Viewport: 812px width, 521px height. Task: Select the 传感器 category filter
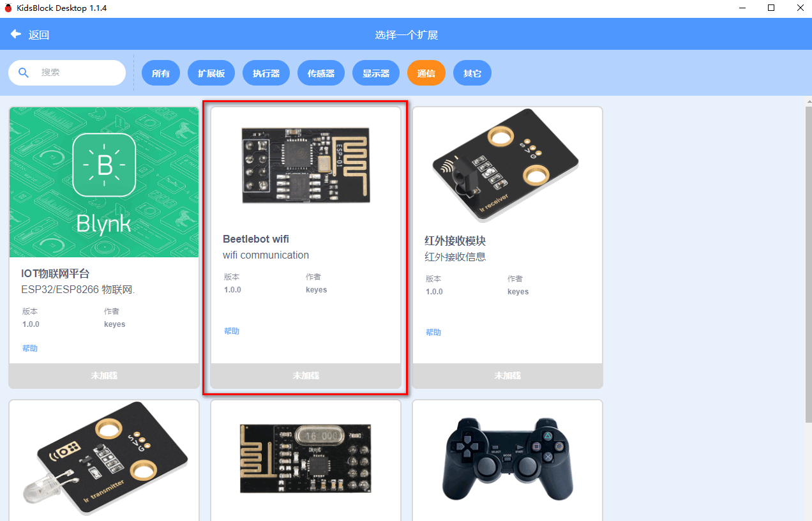[321, 73]
